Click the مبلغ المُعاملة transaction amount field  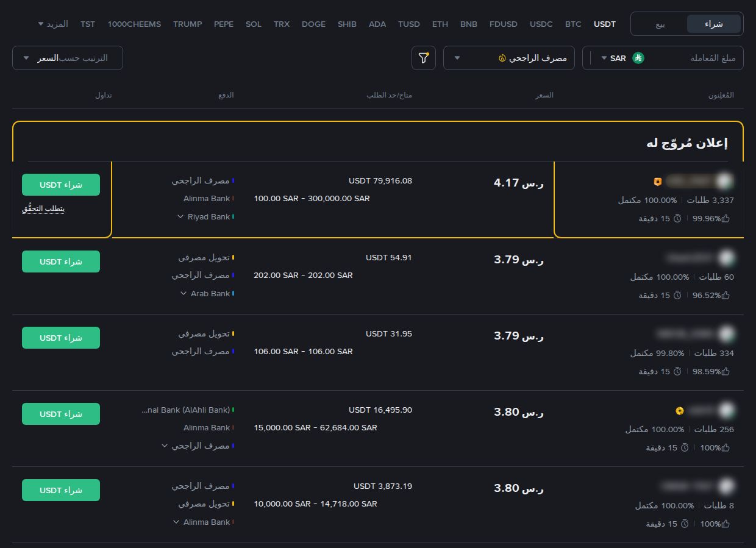point(699,58)
